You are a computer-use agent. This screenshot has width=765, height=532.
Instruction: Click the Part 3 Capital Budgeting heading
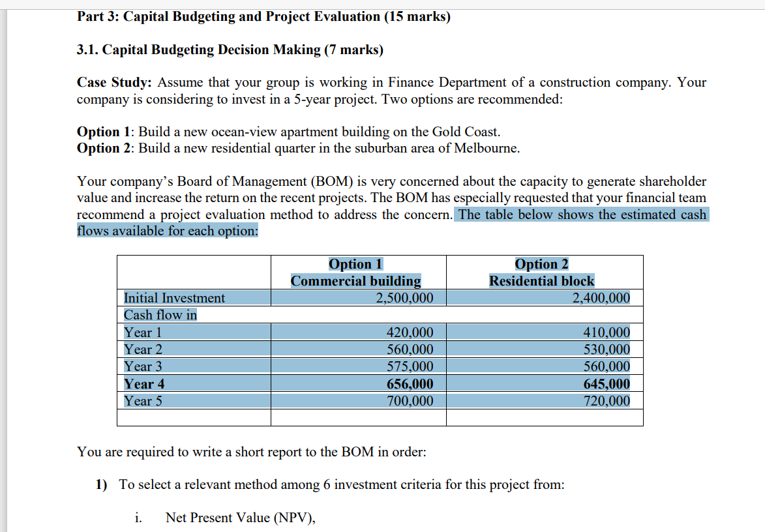pyautogui.click(x=263, y=16)
